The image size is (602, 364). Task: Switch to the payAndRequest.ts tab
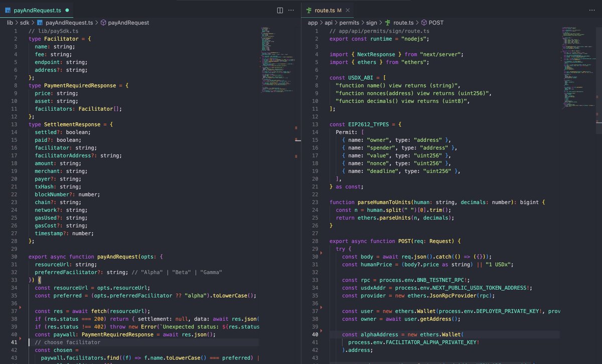click(x=38, y=9)
